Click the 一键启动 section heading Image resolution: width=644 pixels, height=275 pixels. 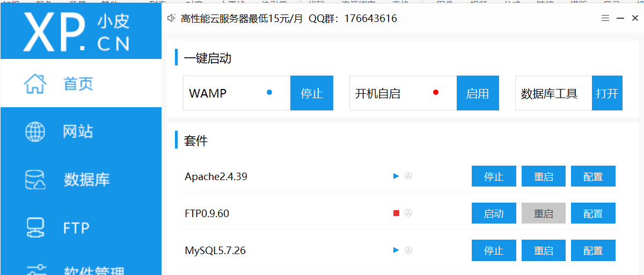208,58
